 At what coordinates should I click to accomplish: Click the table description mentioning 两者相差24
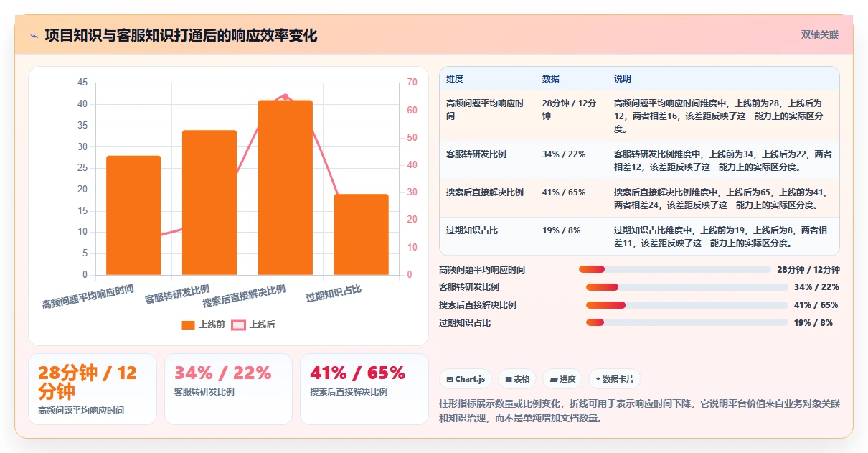(723, 199)
